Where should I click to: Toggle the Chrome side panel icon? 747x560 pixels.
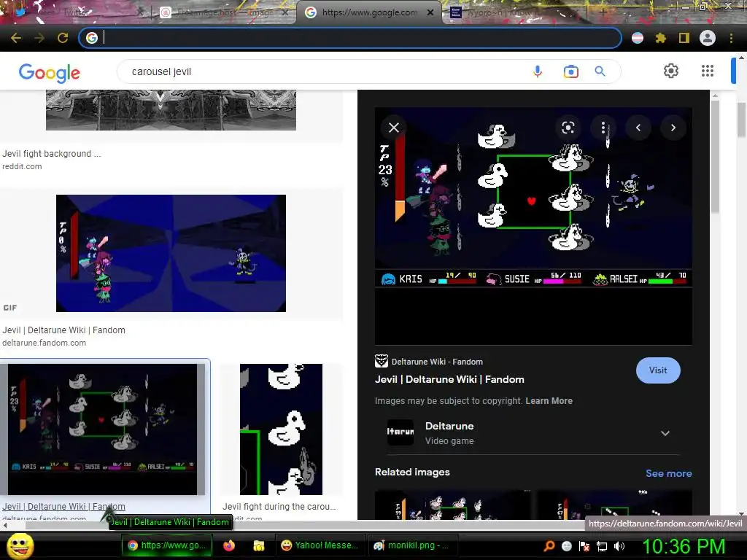[x=684, y=38]
